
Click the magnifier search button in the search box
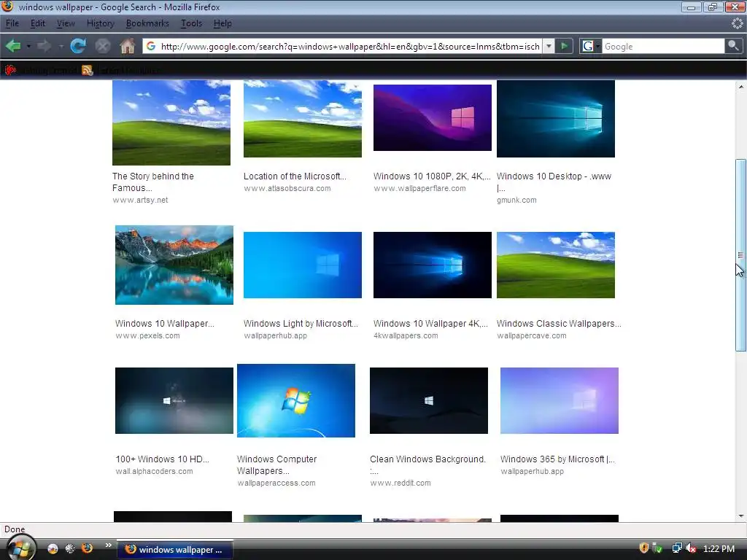[x=732, y=46]
